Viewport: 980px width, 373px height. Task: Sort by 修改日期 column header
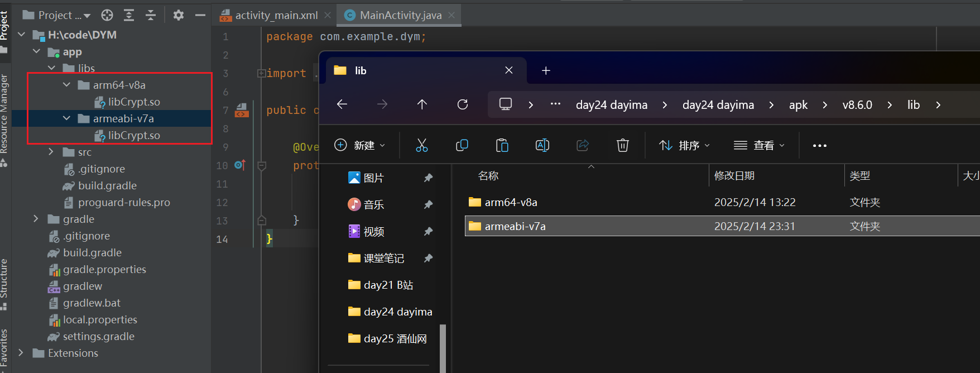pos(734,176)
